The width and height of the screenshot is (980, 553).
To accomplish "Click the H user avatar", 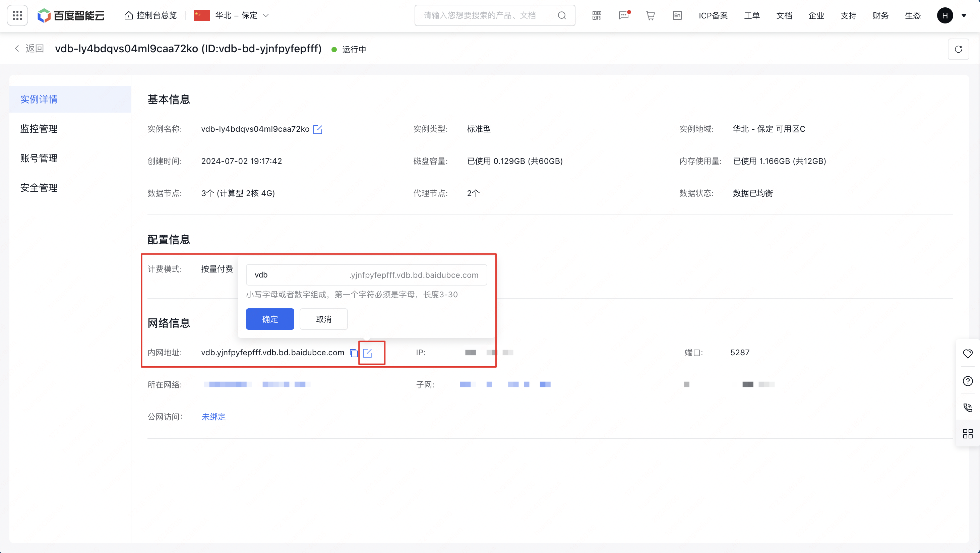I will pos(945,16).
